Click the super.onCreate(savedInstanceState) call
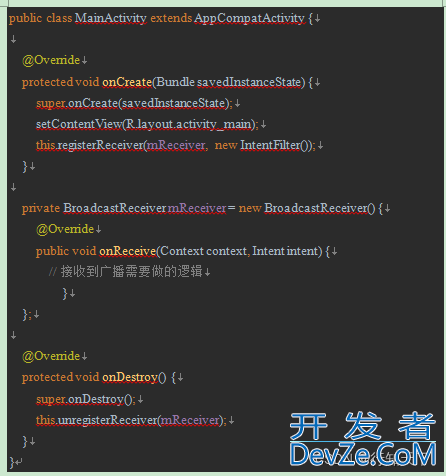 (134, 103)
